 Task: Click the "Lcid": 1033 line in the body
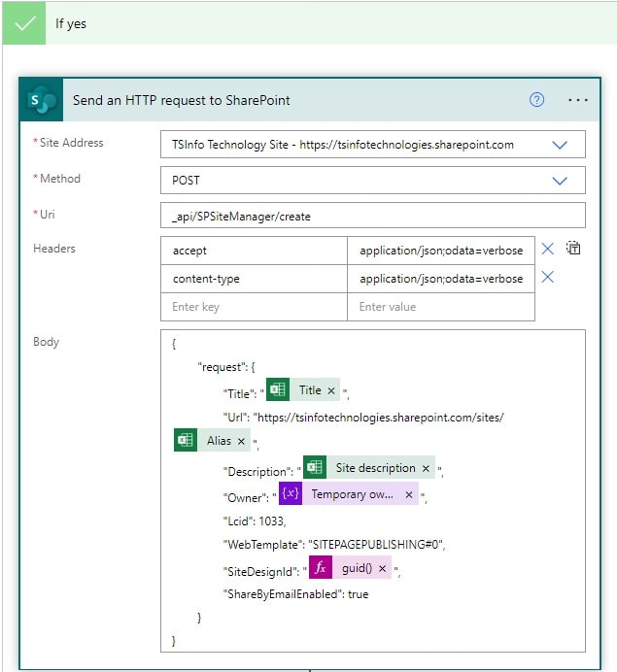point(255,521)
